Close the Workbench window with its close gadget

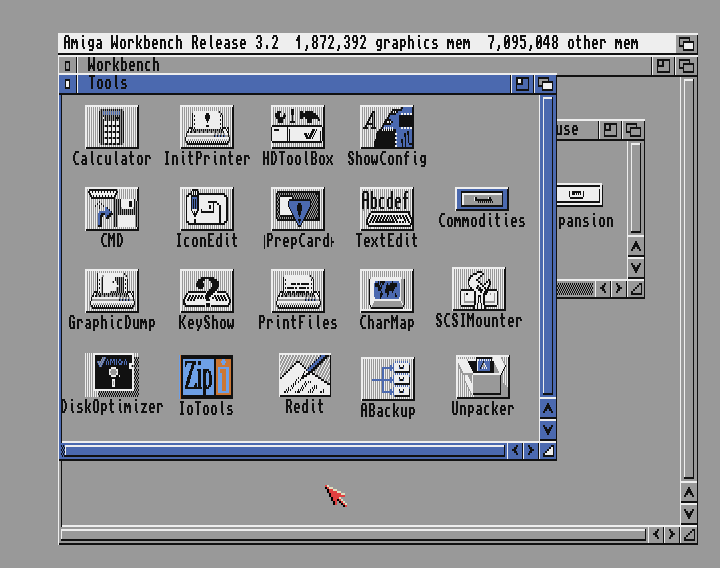coord(68,66)
